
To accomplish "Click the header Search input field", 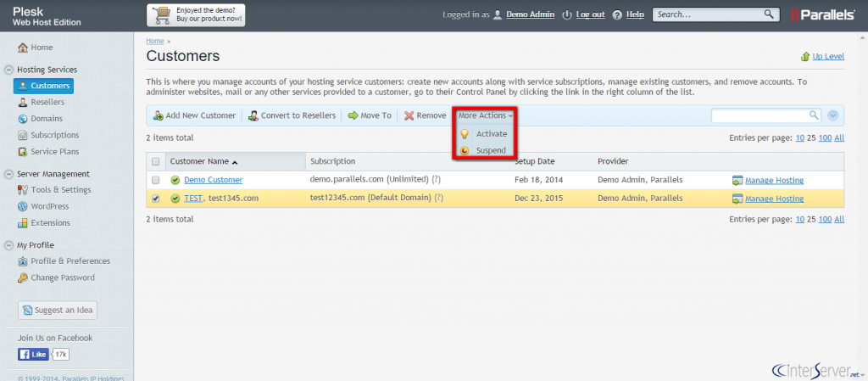I will (x=709, y=14).
